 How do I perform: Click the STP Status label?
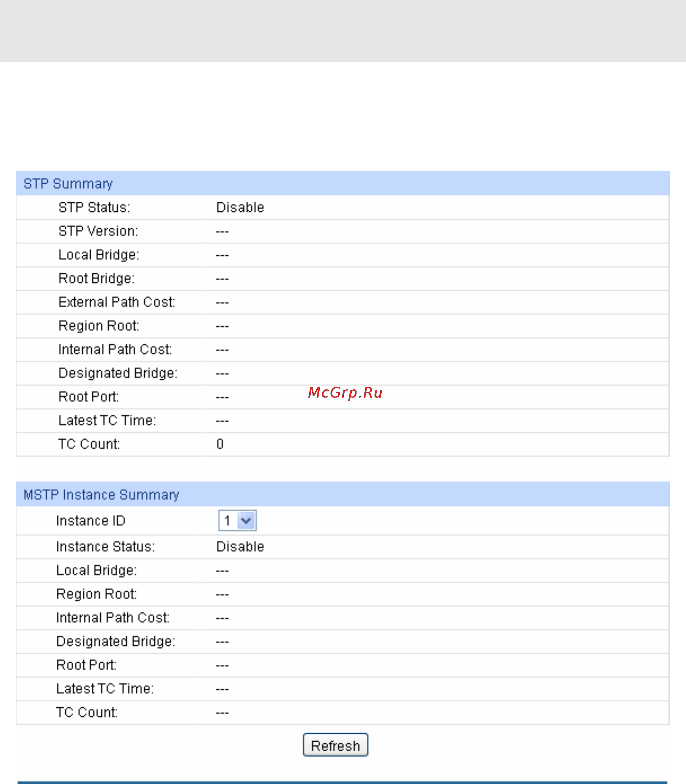click(94, 207)
